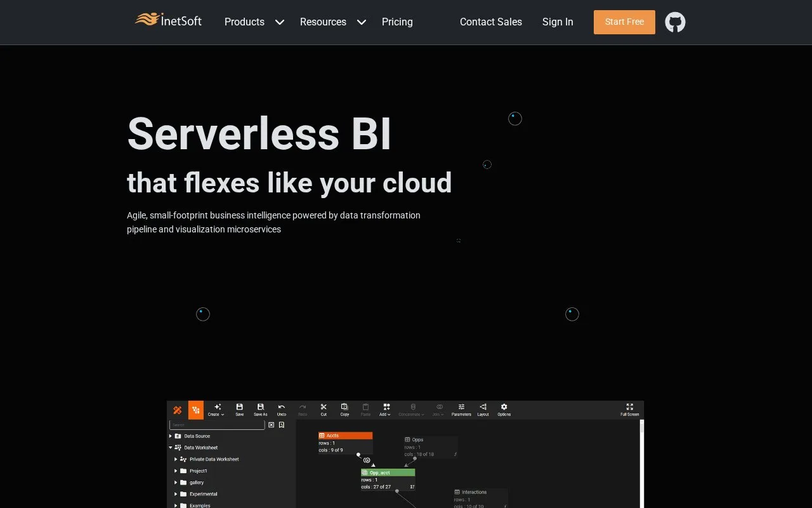812x508 pixels.
Task: Expand the Products menu chevron
Action: coord(279,22)
